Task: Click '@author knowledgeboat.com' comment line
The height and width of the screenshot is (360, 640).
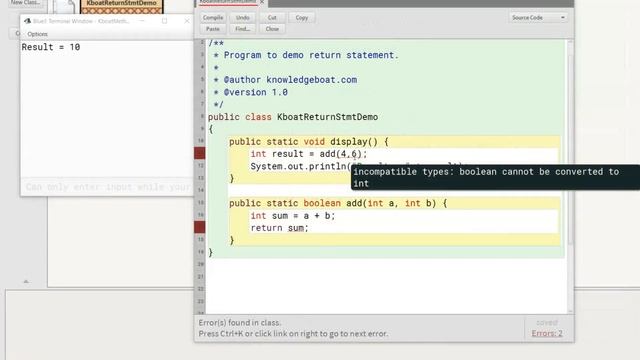Action: (x=290, y=80)
